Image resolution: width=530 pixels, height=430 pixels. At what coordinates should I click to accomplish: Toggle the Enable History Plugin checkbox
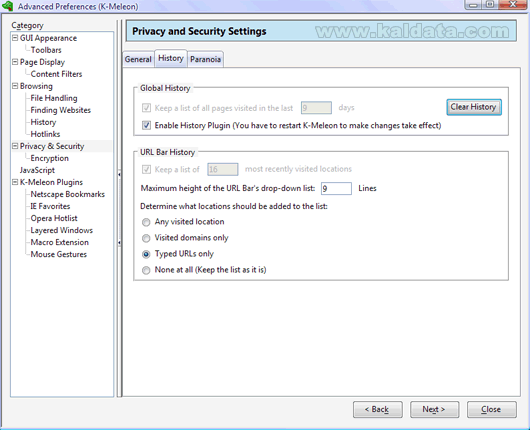[x=146, y=125]
